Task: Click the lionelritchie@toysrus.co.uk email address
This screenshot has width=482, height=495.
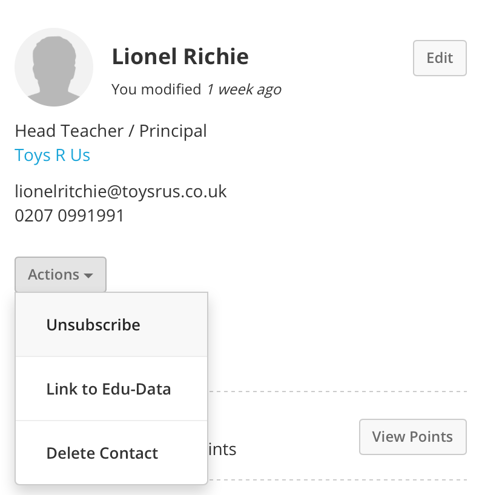Action: tap(121, 191)
